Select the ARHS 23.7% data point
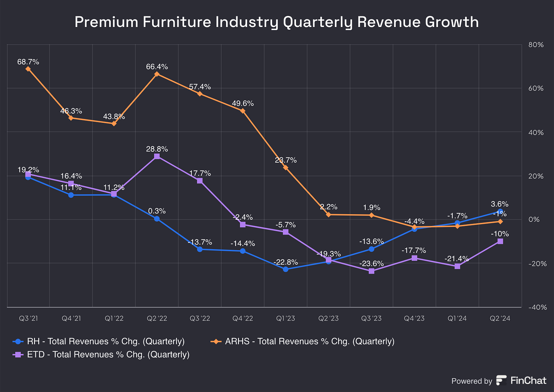 (x=286, y=167)
